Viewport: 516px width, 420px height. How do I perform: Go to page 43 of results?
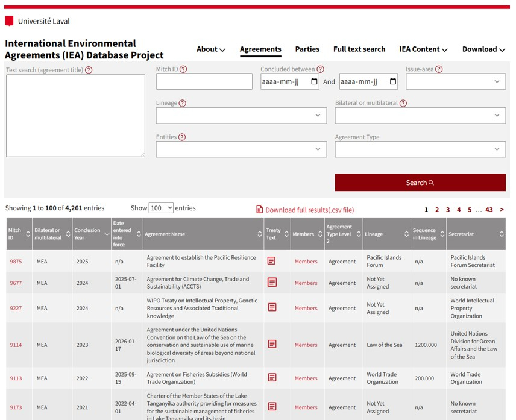(489, 210)
